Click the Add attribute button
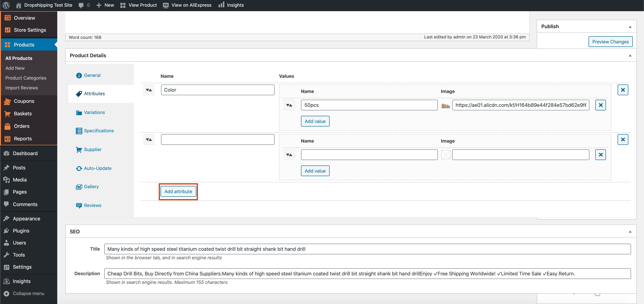The width and height of the screenshot is (644, 304). [178, 192]
